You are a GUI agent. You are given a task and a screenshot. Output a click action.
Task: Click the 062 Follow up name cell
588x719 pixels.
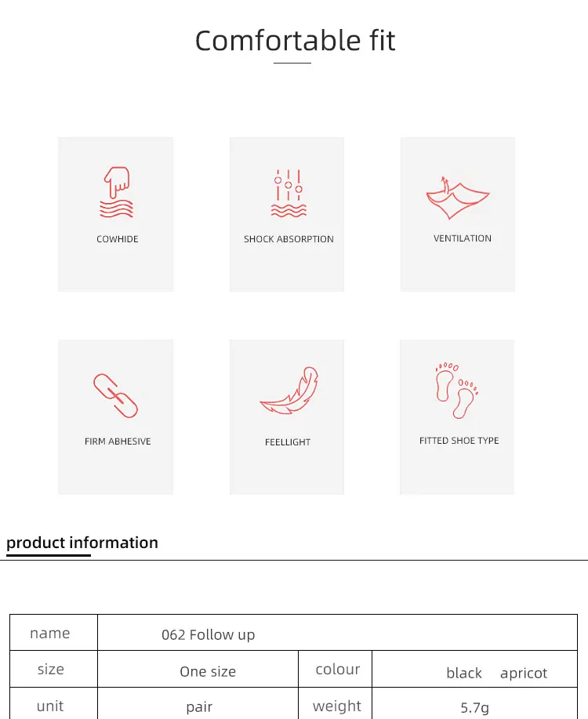tap(337, 632)
